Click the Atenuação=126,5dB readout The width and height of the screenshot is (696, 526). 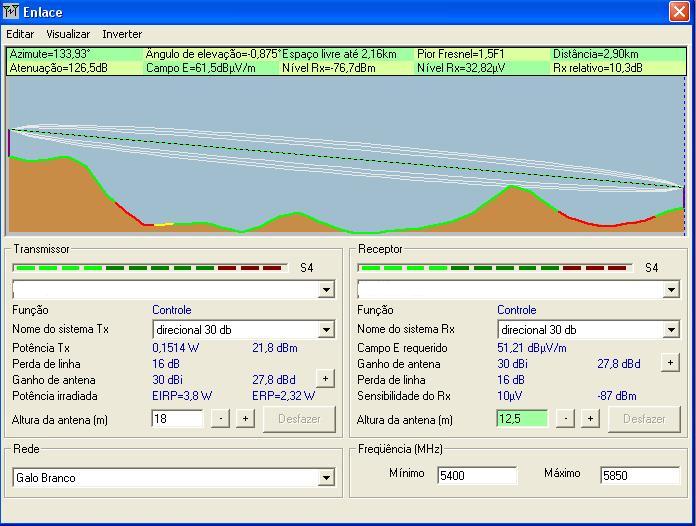(x=58, y=68)
